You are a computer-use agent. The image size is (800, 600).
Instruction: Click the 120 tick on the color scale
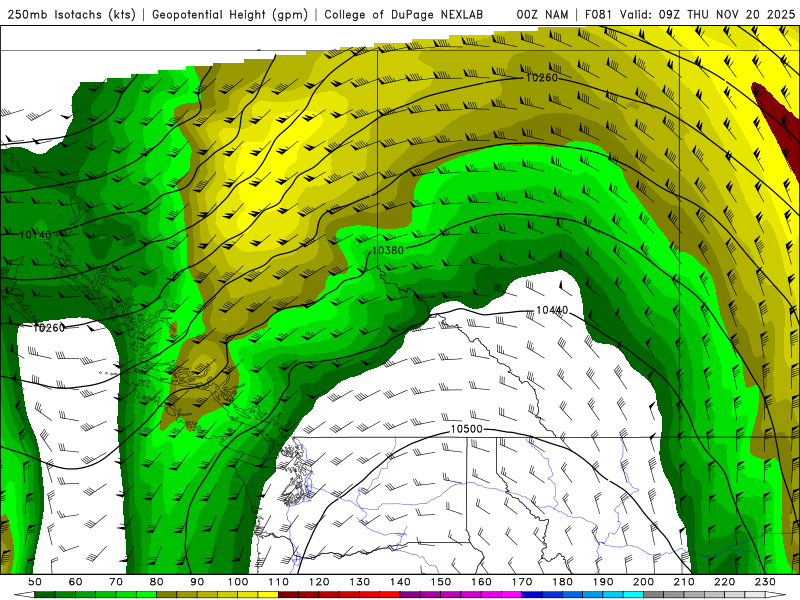[x=319, y=582]
